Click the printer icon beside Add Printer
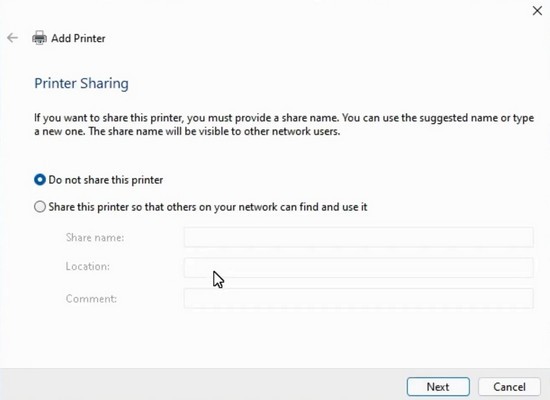Image resolution: width=550 pixels, height=400 pixels. click(39, 38)
